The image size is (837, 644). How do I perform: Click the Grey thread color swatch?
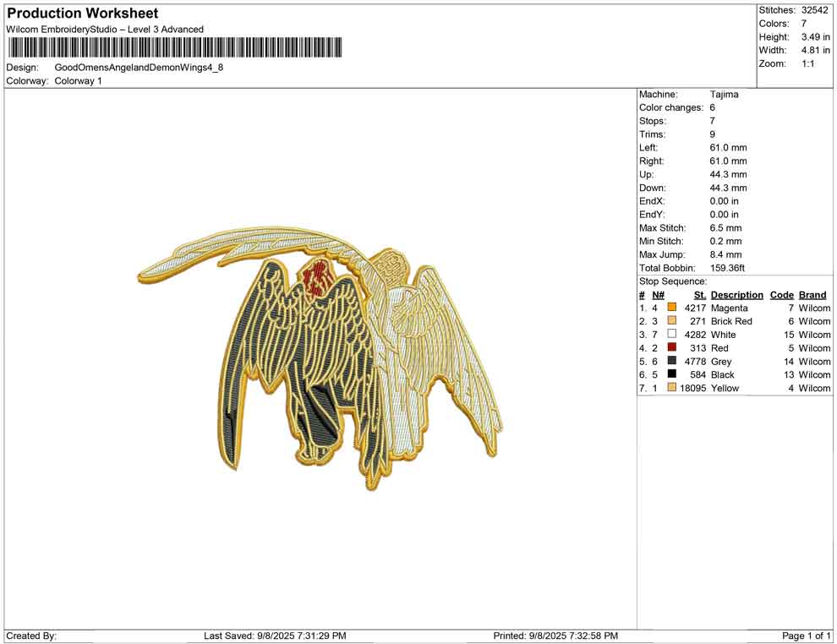point(672,361)
